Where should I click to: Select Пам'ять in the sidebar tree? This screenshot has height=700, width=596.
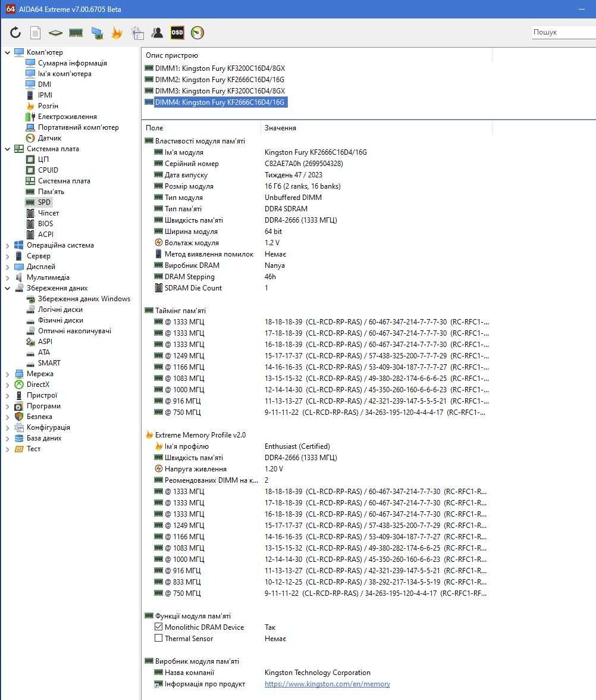click(51, 192)
